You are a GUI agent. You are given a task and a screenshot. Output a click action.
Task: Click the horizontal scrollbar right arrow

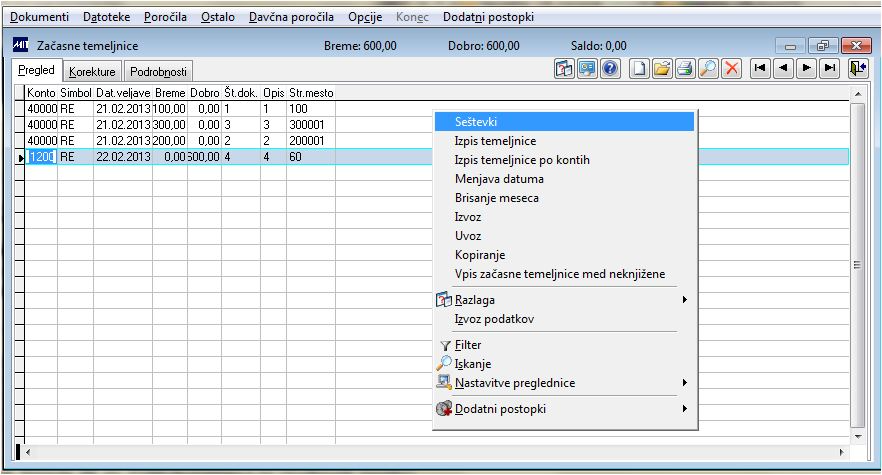tap(842, 452)
